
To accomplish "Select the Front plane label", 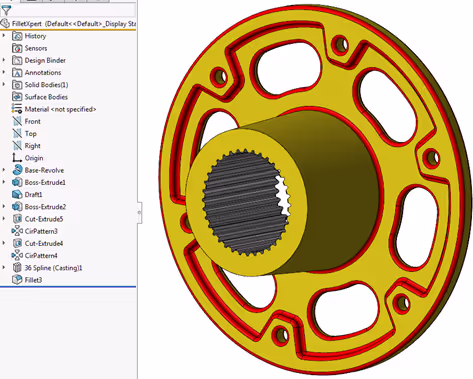I will tap(33, 121).
